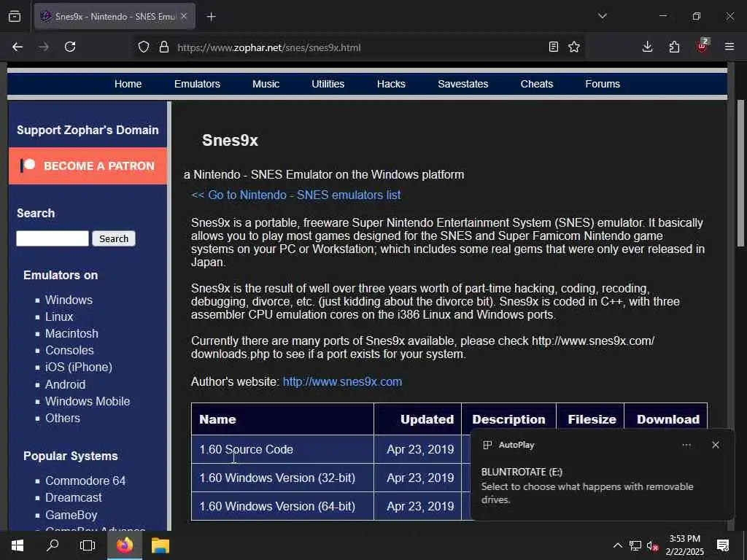Open the Emulators menu item
This screenshot has height=560, width=747.
point(197,84)
